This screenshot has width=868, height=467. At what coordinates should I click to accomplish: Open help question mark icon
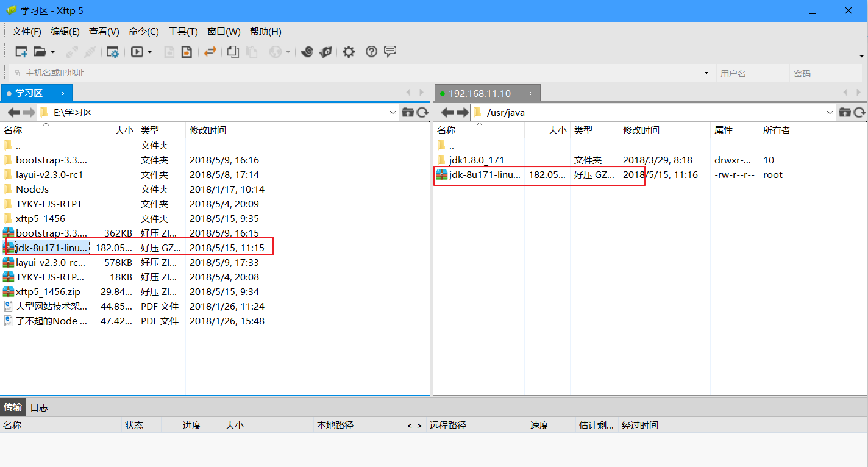[x=371, y=52]
